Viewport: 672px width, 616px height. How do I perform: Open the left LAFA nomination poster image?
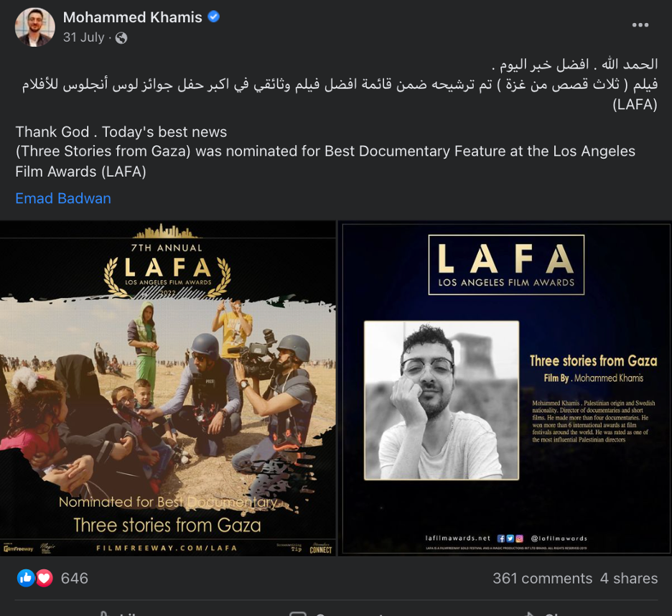point(167,388)
